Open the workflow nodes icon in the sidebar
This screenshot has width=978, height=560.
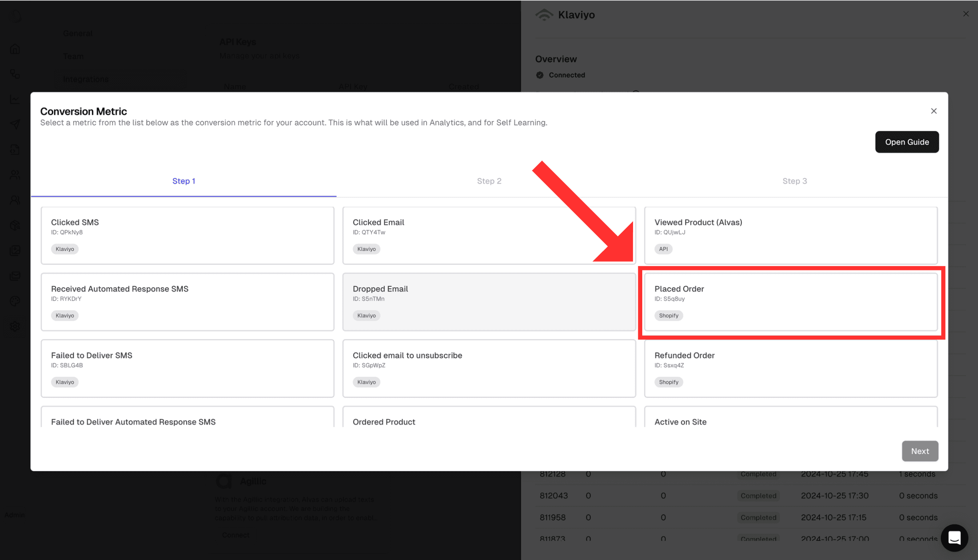(15, 74)
